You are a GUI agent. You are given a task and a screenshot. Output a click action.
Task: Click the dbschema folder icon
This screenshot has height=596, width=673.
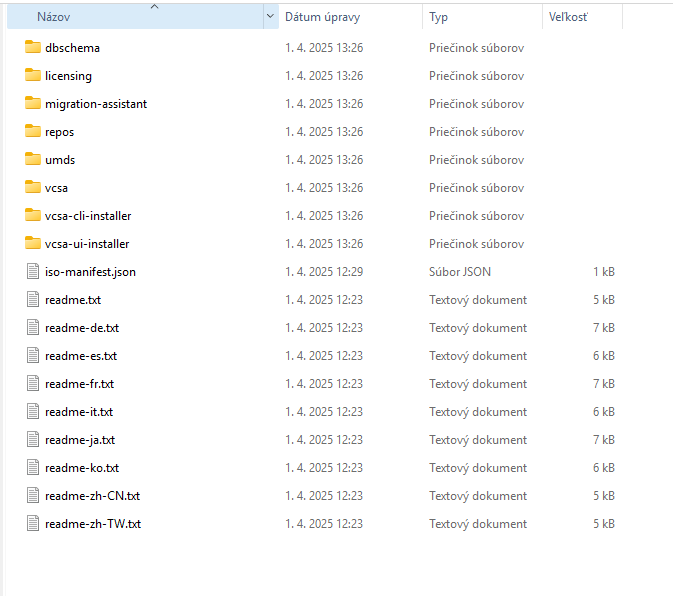(x=33, y=47)
